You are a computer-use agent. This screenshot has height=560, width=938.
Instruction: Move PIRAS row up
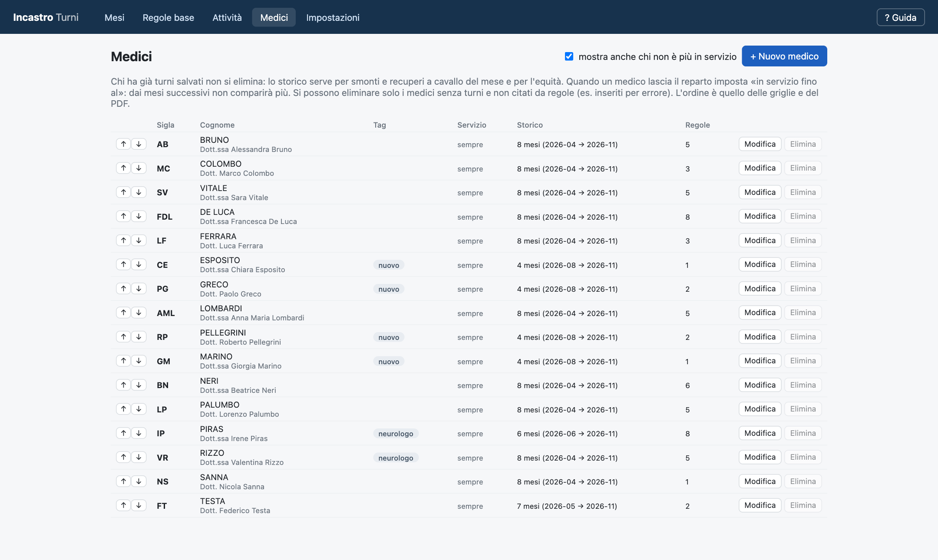click(123, 433)
